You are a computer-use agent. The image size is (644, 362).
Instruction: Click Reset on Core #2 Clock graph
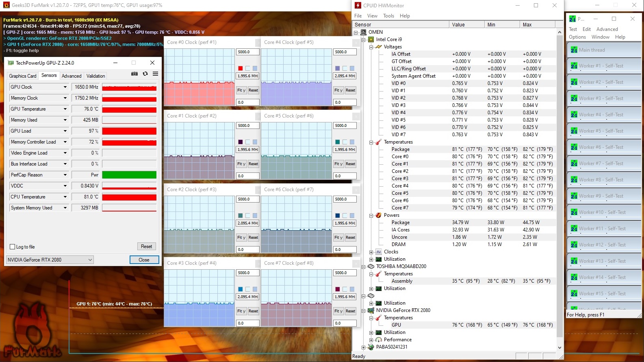pos(254,238)
